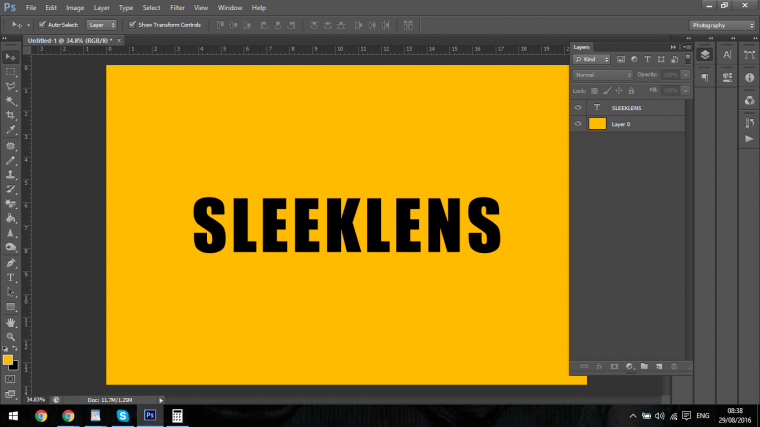Viewport: 760px width, 427px height.
Task: Toggle filter for pixel layers
Action: pos(621,59)
